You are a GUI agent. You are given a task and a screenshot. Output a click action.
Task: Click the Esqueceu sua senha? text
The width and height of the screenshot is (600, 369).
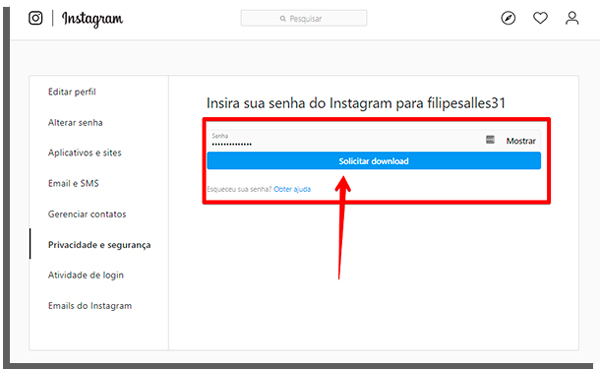click(x=239, y=189)
